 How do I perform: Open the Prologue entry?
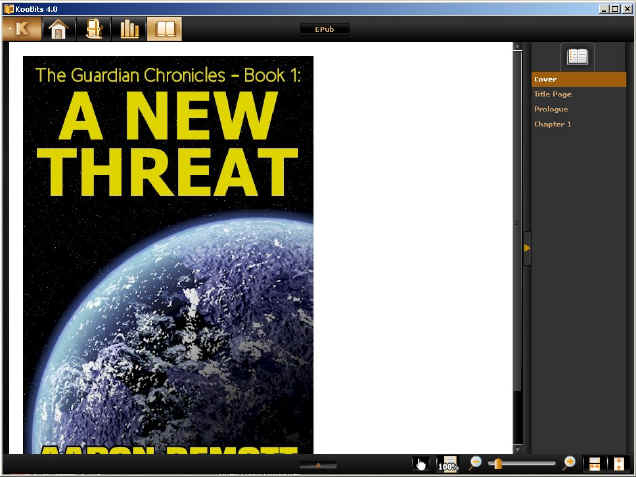551,109
